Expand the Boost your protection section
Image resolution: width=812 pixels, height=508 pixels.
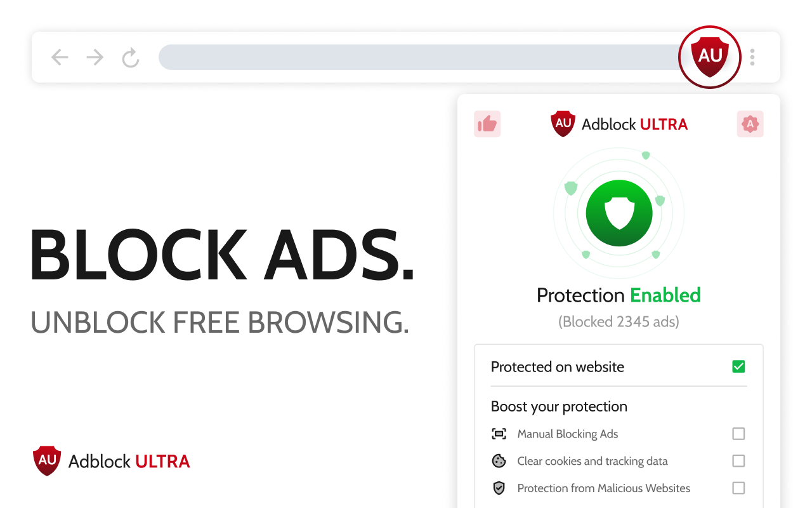559,406
